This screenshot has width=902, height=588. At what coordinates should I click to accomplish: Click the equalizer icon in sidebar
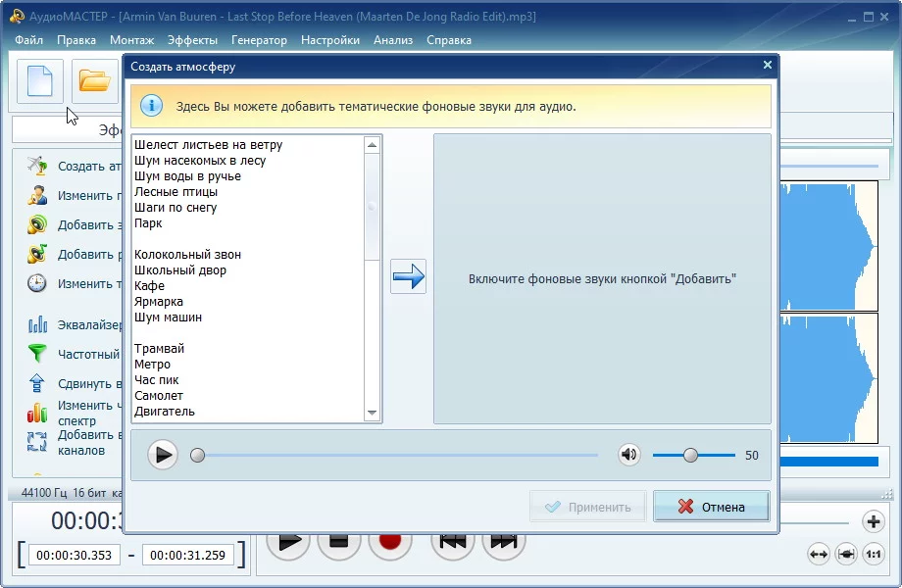[x=37, y=324]
